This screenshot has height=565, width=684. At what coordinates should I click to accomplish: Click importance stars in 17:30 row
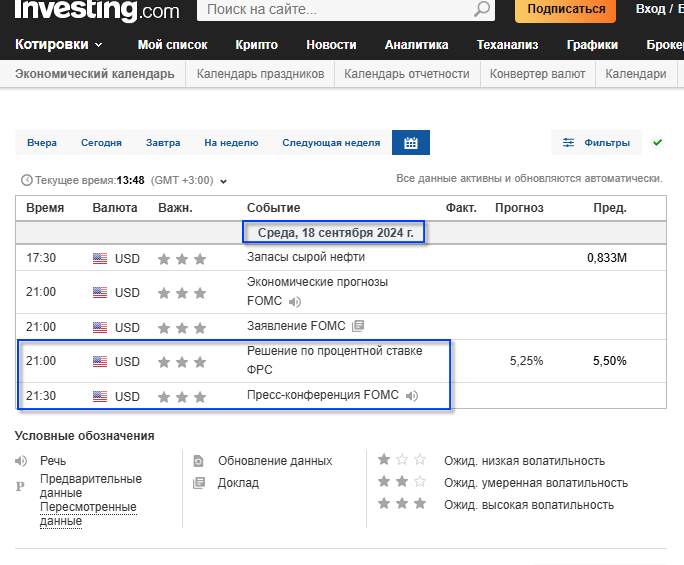coord(182,259)
